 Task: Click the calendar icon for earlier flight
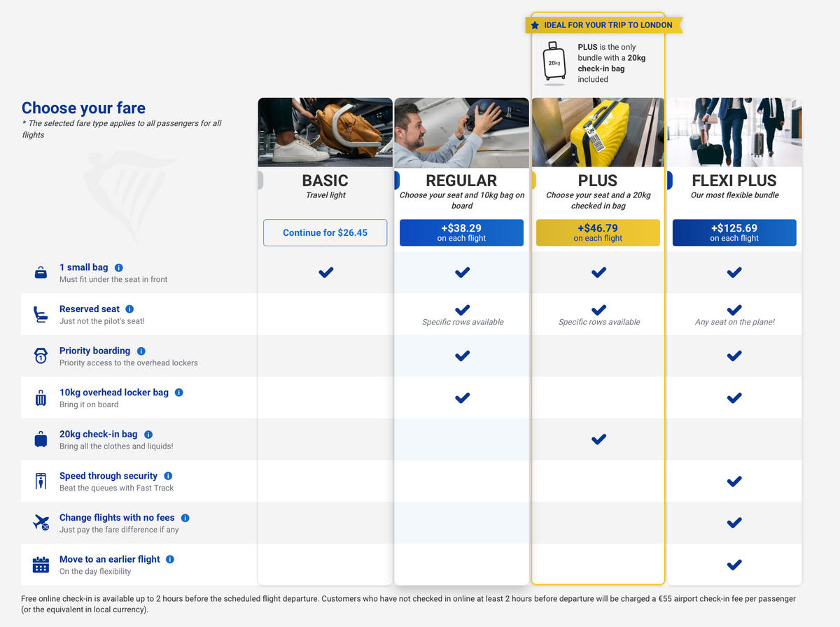point(41,565)
